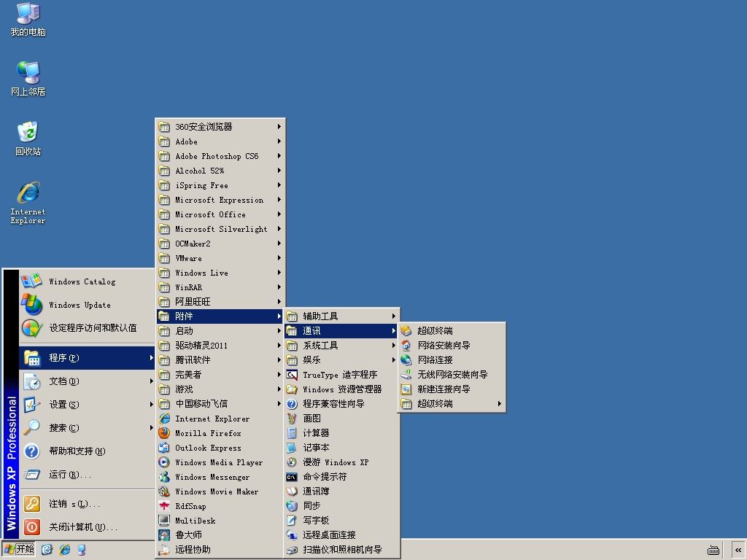Launch Windows Media Player
Viewport: 747px width, 560px height.
click(220, 462)
